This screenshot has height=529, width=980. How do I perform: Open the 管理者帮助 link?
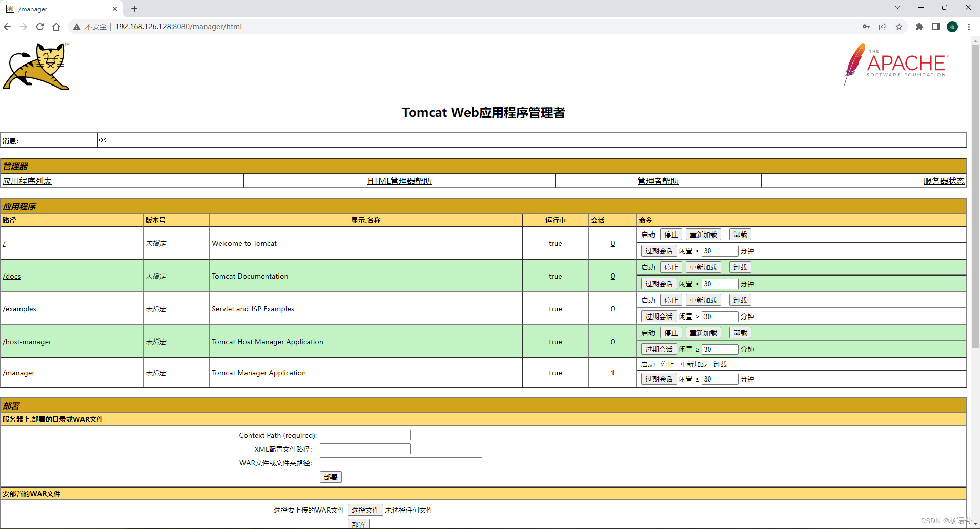[x=658, y=181]
